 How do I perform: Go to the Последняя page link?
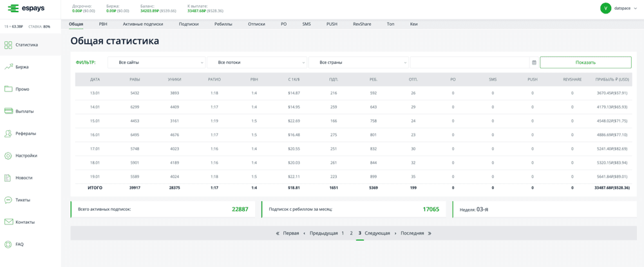[412, 233]
